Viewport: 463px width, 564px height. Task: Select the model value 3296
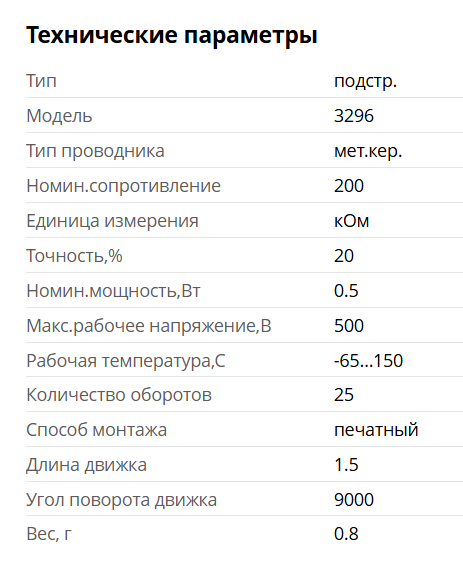pos(354,116)
